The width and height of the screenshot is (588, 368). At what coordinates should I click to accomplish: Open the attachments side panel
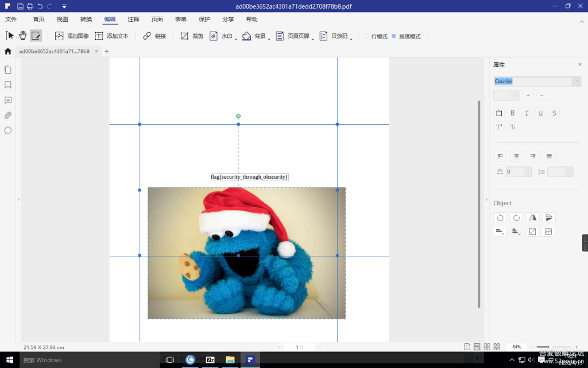click(8, 115)
